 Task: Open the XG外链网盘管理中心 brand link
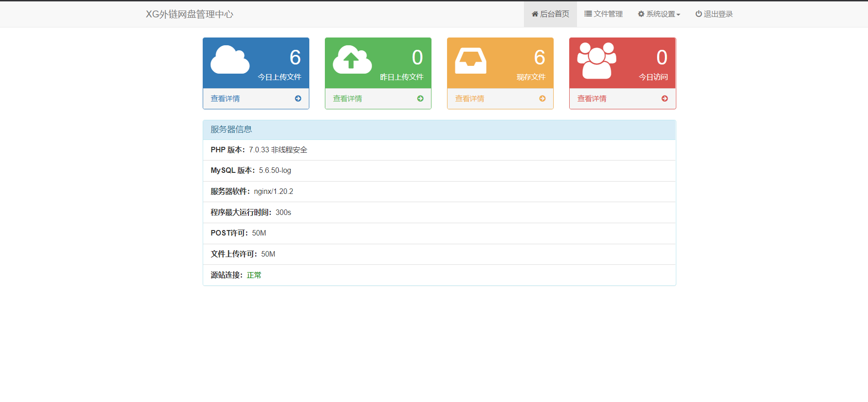click(189, 14)
